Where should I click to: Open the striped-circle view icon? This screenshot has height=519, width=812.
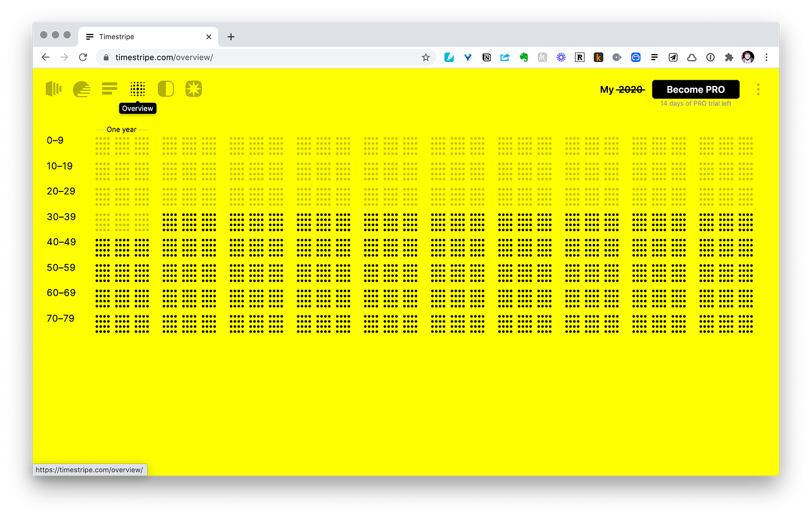81,89
